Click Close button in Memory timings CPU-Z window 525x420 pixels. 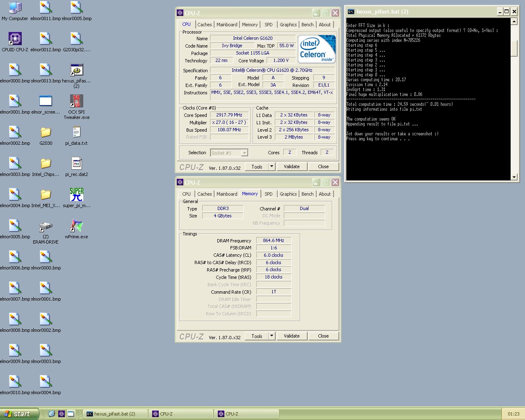323,336
